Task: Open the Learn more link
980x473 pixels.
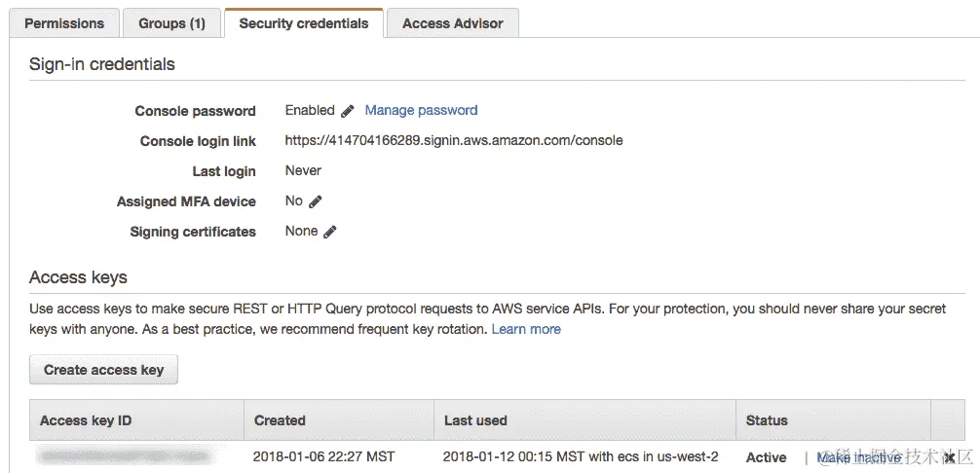Action: [526, 329]
